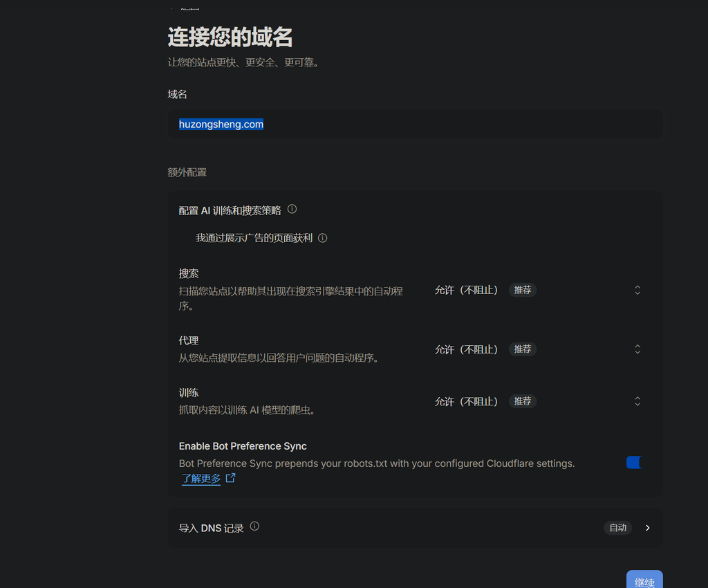708x588 pixels.
Task: Click the 抓取内容以训练 AI 模型的爬虫 description
Action: coord(247,410)
